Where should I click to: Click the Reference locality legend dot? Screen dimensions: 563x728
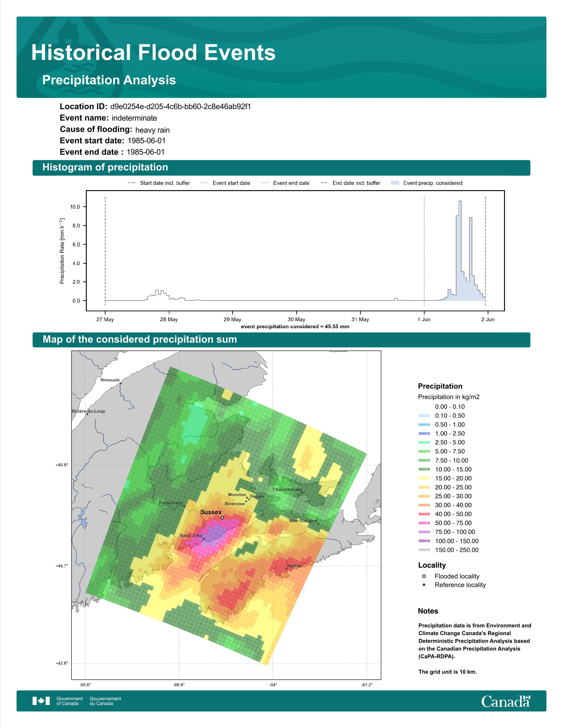424,585
